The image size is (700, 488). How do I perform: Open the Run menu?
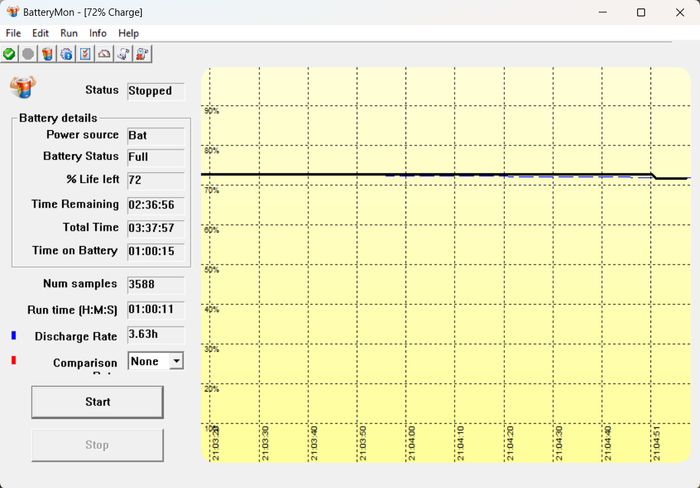[69, 33]
